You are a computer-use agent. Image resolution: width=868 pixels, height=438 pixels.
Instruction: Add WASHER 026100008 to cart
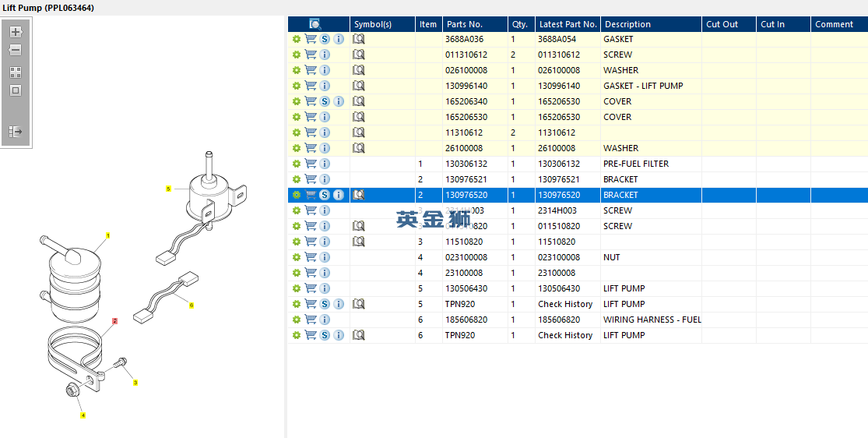[311, 70]
